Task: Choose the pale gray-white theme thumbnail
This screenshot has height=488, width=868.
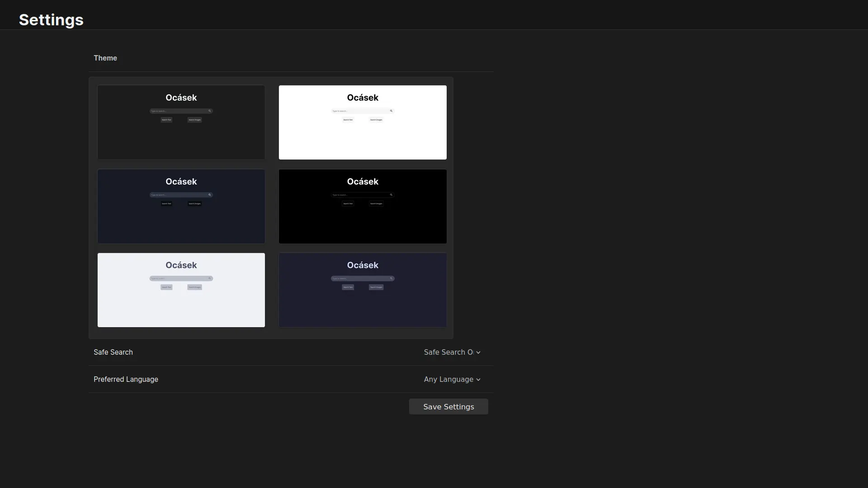Action: tap(181, 290)
